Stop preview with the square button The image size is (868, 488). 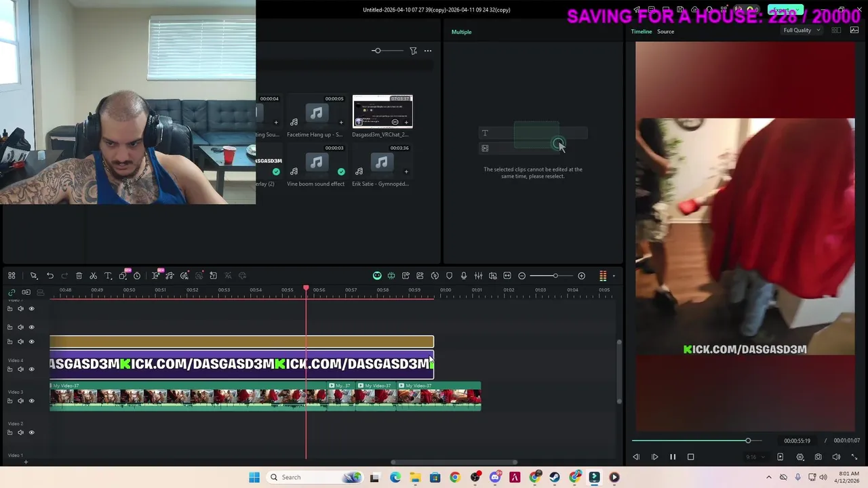(691, 457)
